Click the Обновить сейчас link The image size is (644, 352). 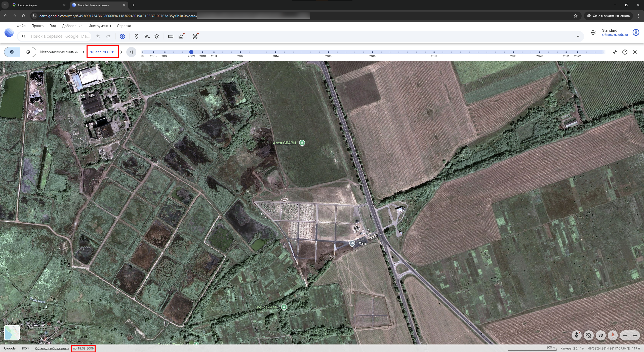pos(615,35)
